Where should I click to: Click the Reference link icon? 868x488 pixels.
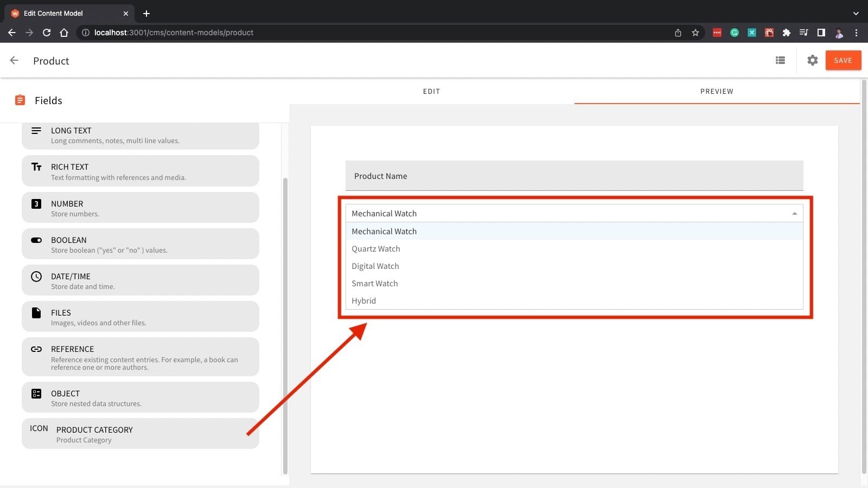click(x=36, y=349)
